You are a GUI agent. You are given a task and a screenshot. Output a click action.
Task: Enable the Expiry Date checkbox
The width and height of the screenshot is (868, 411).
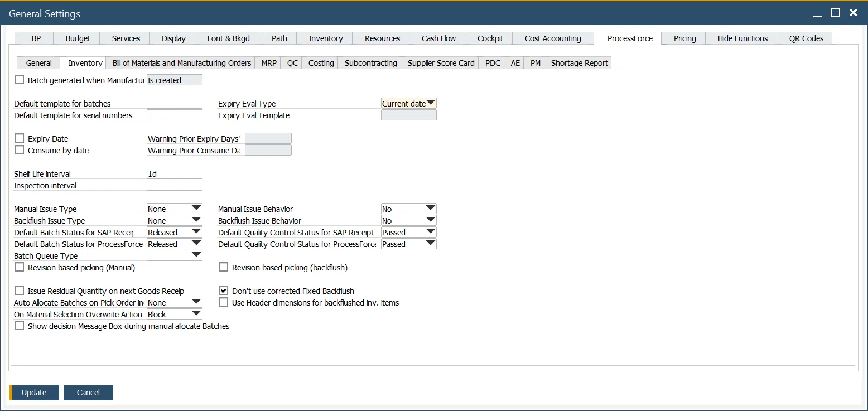(x=20, y=138)
